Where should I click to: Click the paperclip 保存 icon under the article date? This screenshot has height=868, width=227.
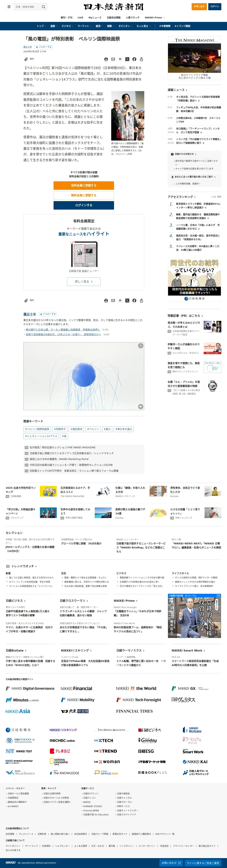tap(26, 59)
